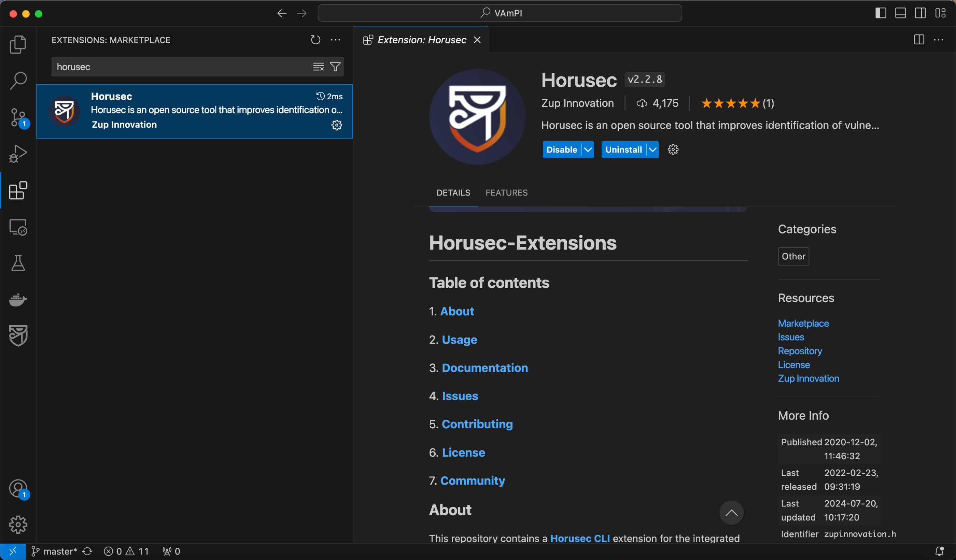This screenshot has width=956, height=560.
Task: Open the Search view in activity bar
Action: [18, 81]
